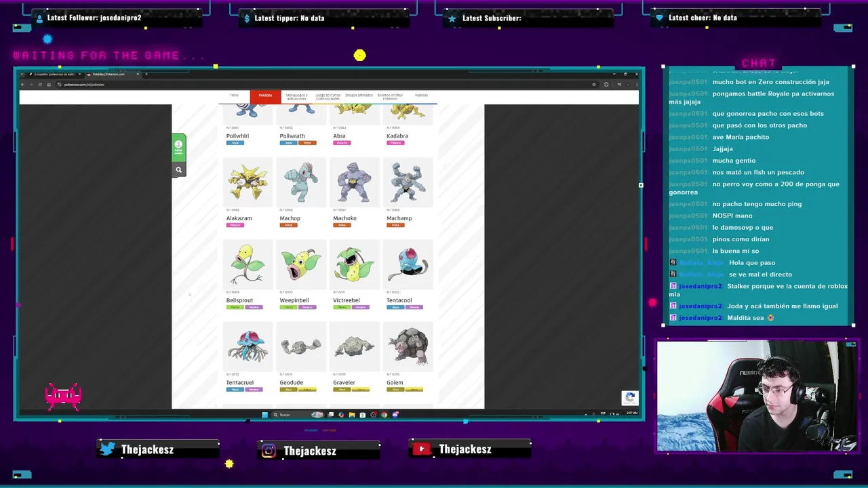The height and width of the screenshot is (488, 868).
Task: Click the Graveler image
Action: click(x=354, y=346)
